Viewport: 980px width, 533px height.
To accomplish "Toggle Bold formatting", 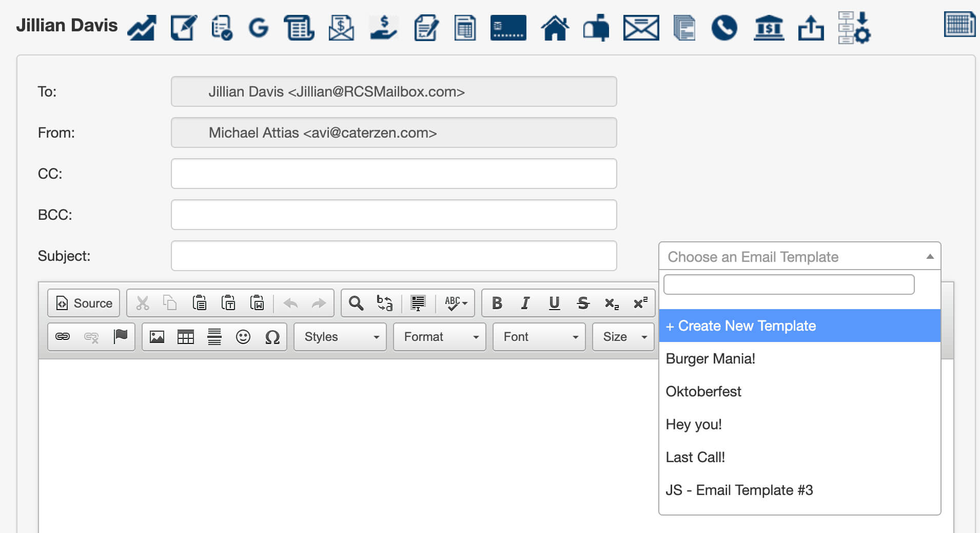I will pos(497,303).
